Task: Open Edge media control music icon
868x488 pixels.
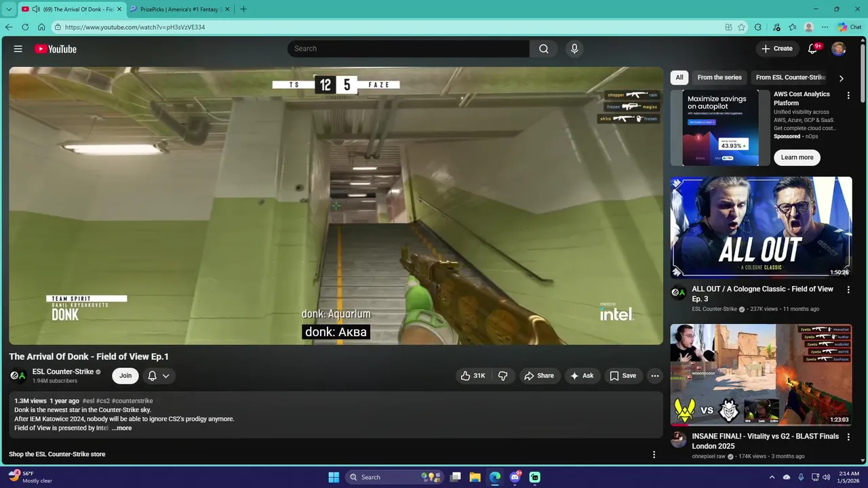Action: [x=777, y=27]
